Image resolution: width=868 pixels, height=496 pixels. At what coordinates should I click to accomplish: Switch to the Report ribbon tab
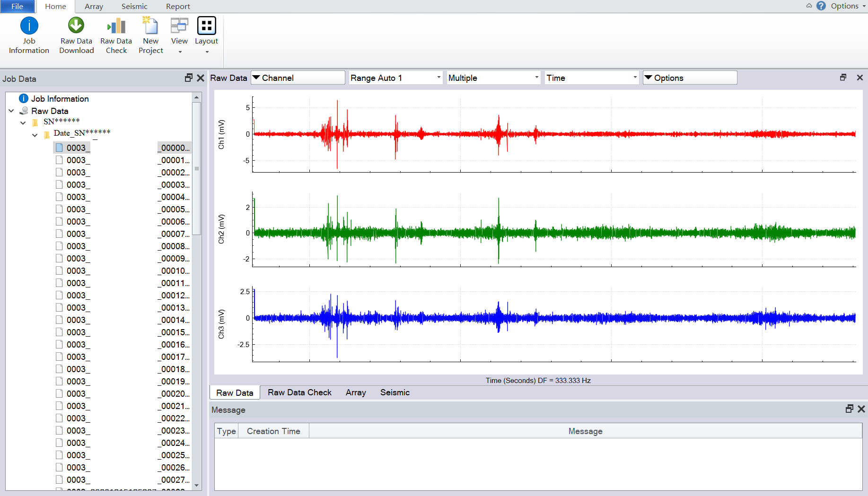pyautogui.click(x=178, y=6)
